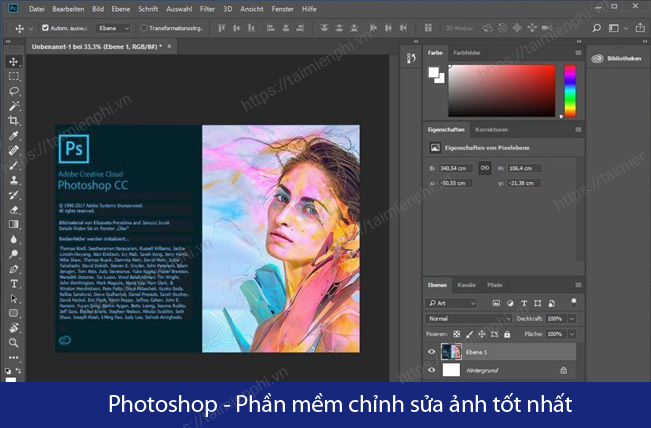Toggle lock position icon
The height and width of the screenshot is (428, 651).
point(482,334)
